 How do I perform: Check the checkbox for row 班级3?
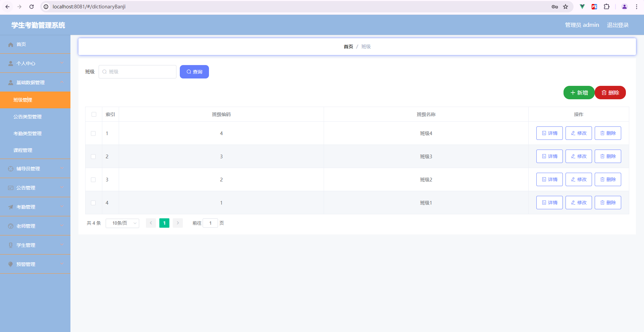pos(93,157)
